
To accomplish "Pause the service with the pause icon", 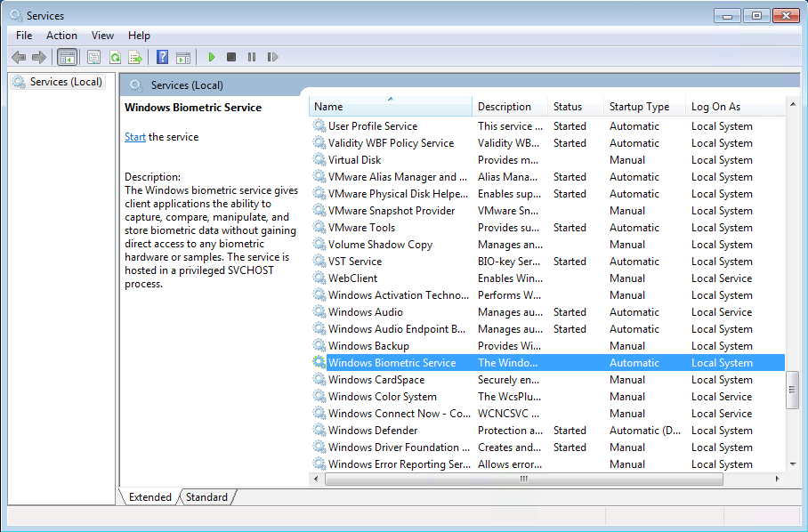I will tap(252, 57).
